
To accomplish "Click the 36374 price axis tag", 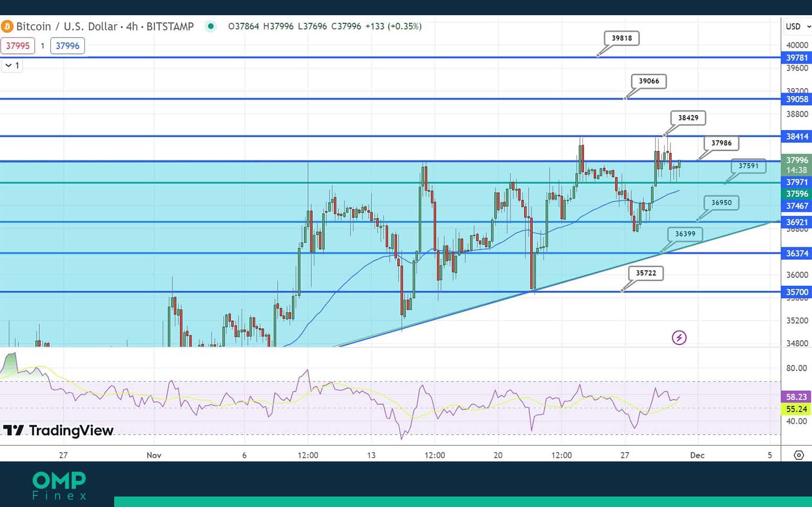I will [796, 253].
